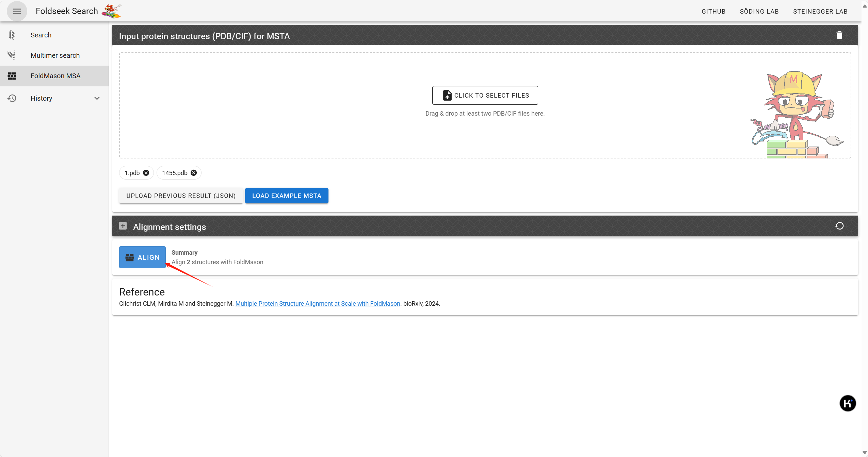Click the reset alignment settings icon
This screenshot has width=868, height=457.
839,226
